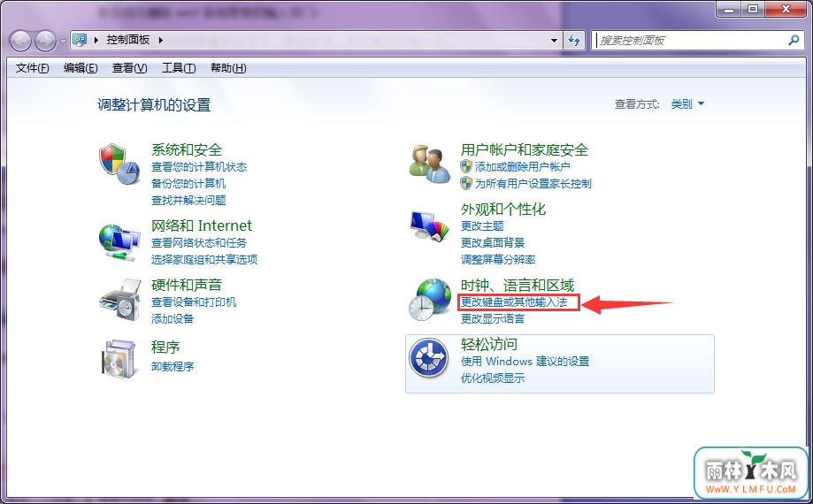
Task: Open the 文件(F) menu
Action: (32, 68)
